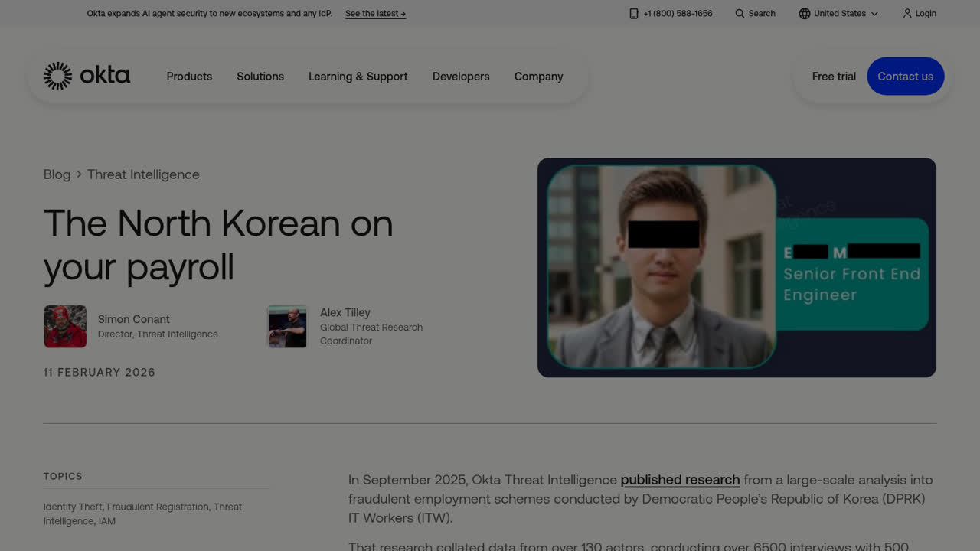
Task: Click the user icon next to Login
Action: pyautogui.click(x=907, y=14)
